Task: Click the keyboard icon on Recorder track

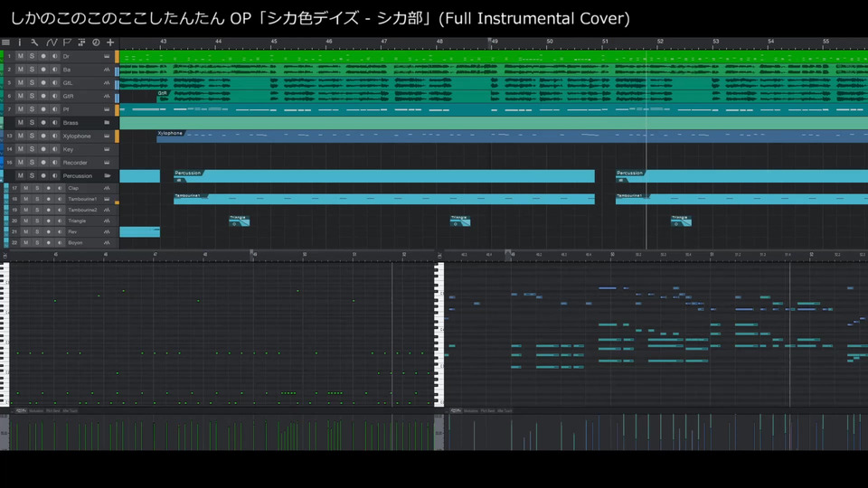Action: pos(107,162)
